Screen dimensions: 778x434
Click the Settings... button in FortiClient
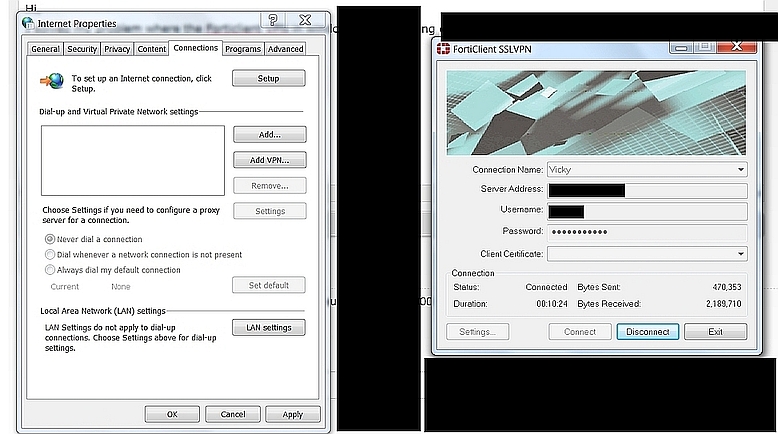point(477,332)
